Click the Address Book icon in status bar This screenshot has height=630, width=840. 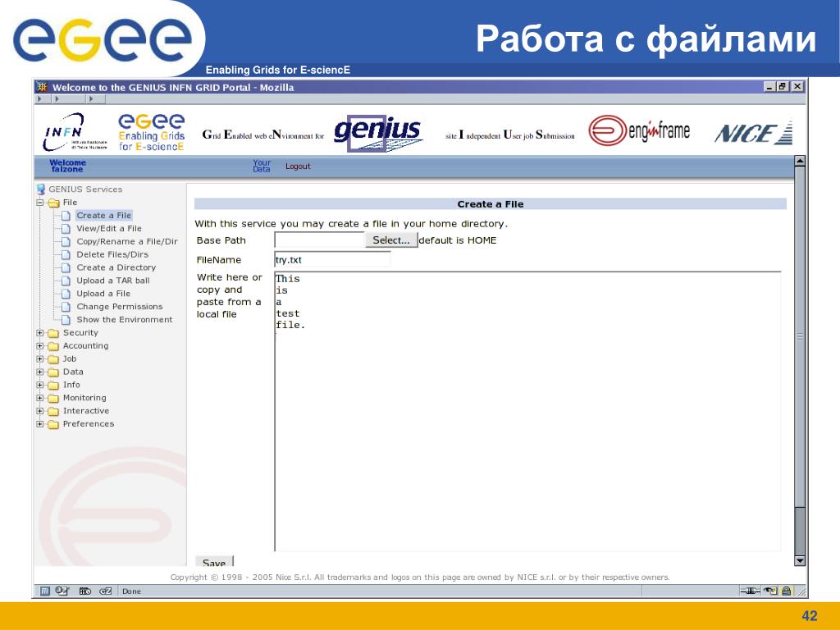click(x=106, y=591)
